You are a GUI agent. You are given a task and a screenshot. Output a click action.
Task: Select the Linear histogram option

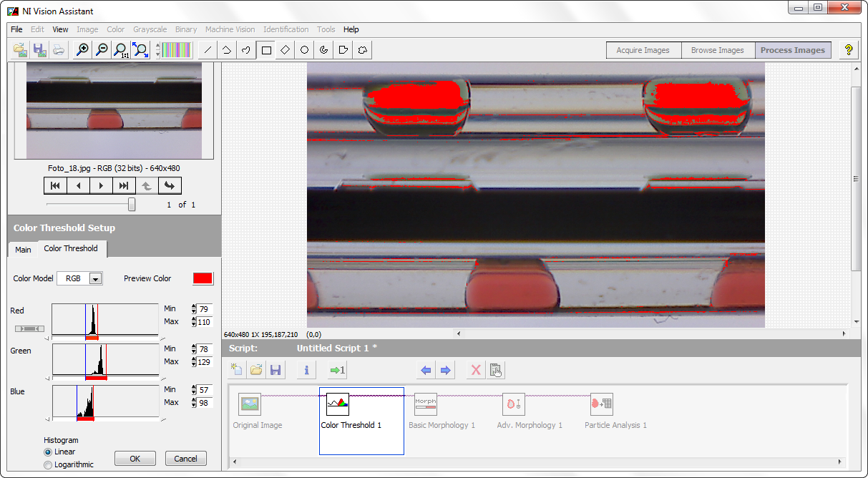pos(48,452)
